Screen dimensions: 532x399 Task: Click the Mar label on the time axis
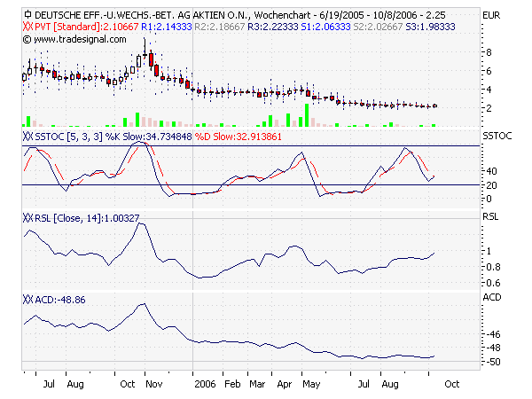click(x=257, y=384)
